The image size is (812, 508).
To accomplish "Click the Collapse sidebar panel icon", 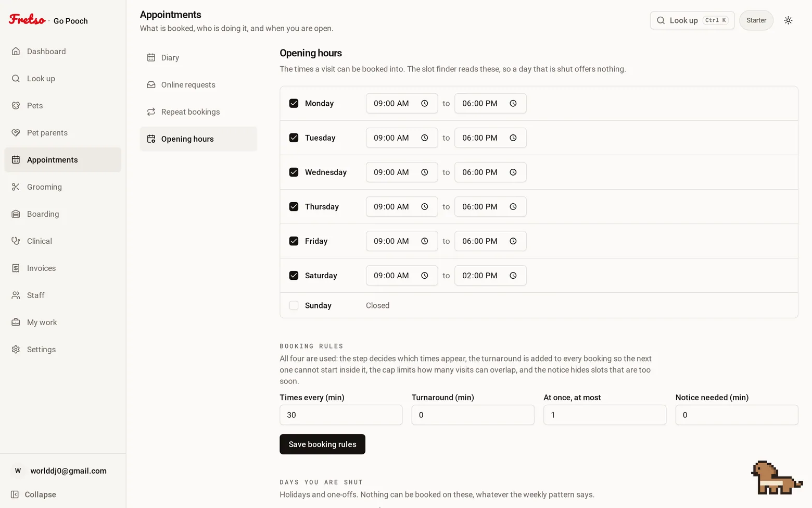I will click(15, 494).
